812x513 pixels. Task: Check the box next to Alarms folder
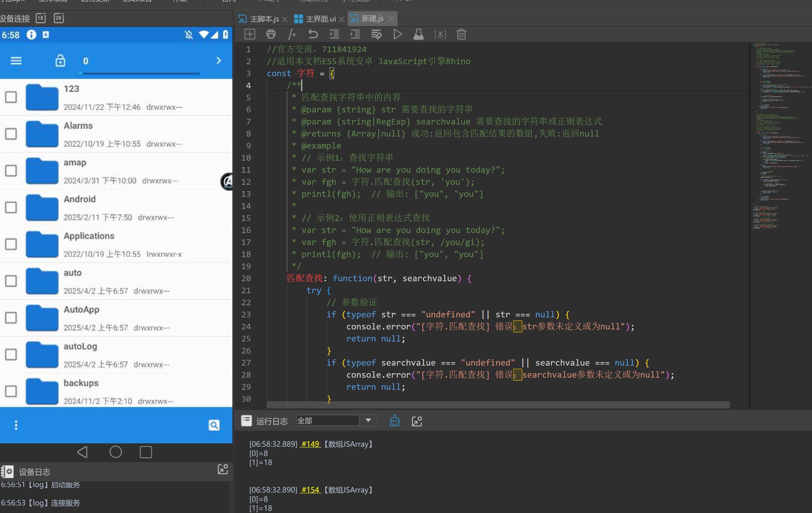coord(11,134)
